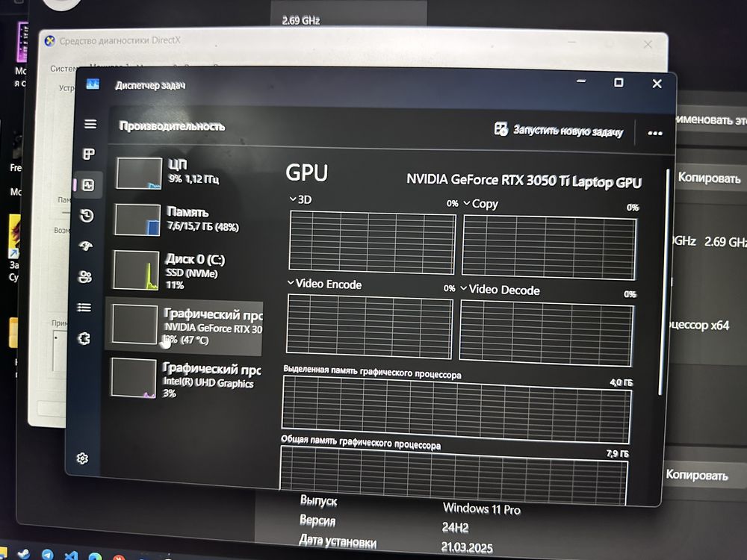Click the Copy engine utilization graph
This screenshot has width=747, height=560.
(x=549, y=247)
